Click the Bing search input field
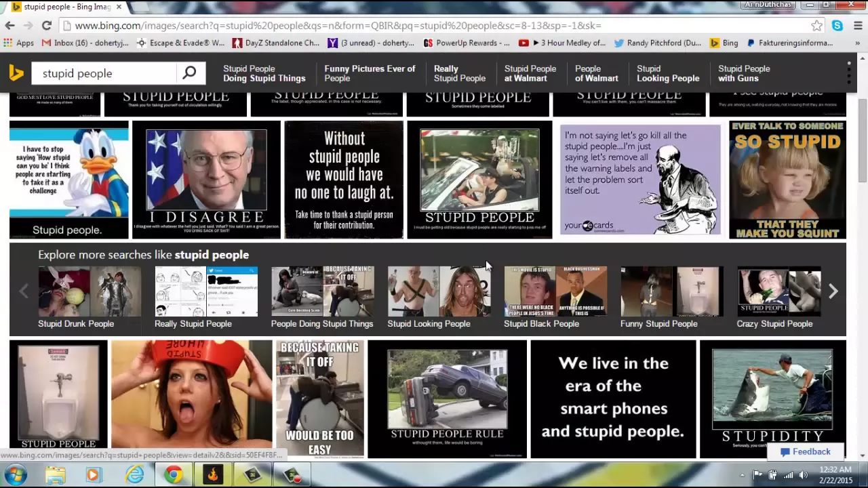This screenshot has height=488, width=868. [x=105, y=73]
